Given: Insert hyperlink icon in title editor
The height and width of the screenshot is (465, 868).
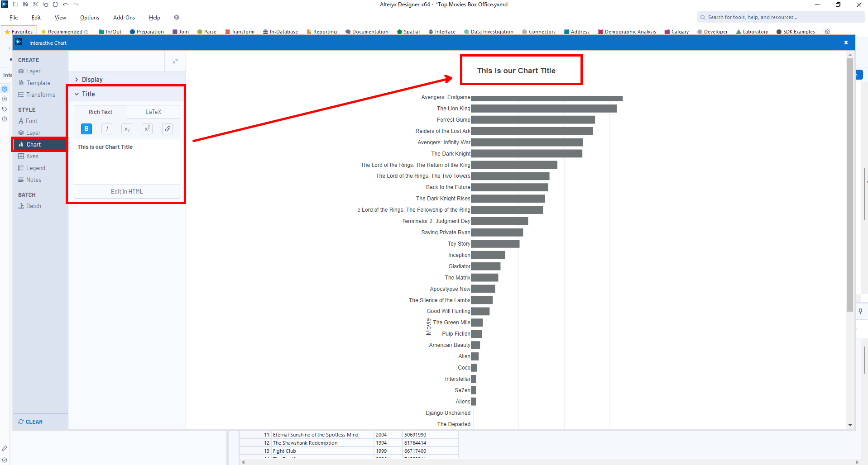Looking at the screenshot, I should click(168, 129).
